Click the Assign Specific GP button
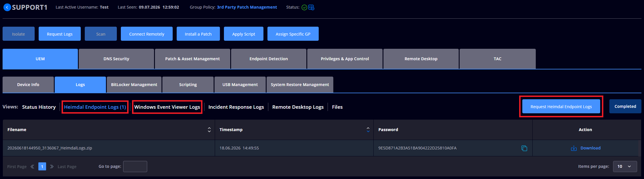 pyautogui.click(x=293, y=34)
